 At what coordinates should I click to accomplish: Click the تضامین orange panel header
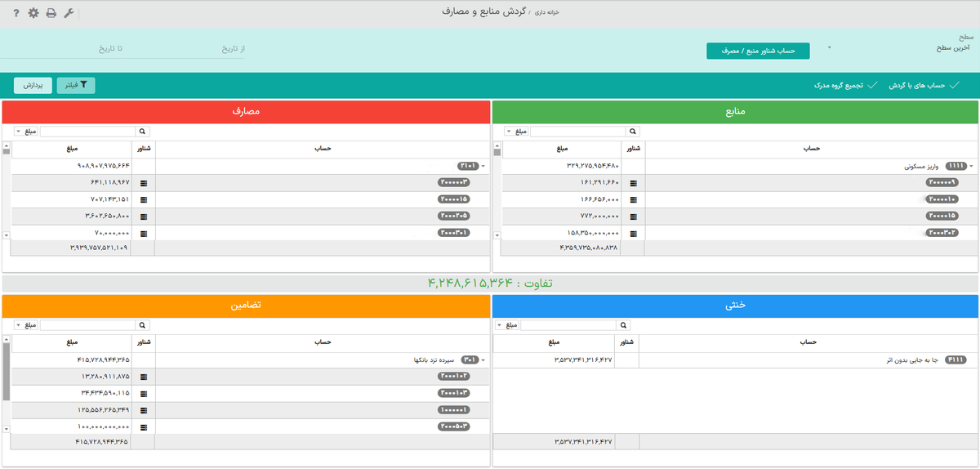click(x=246, y=306)
